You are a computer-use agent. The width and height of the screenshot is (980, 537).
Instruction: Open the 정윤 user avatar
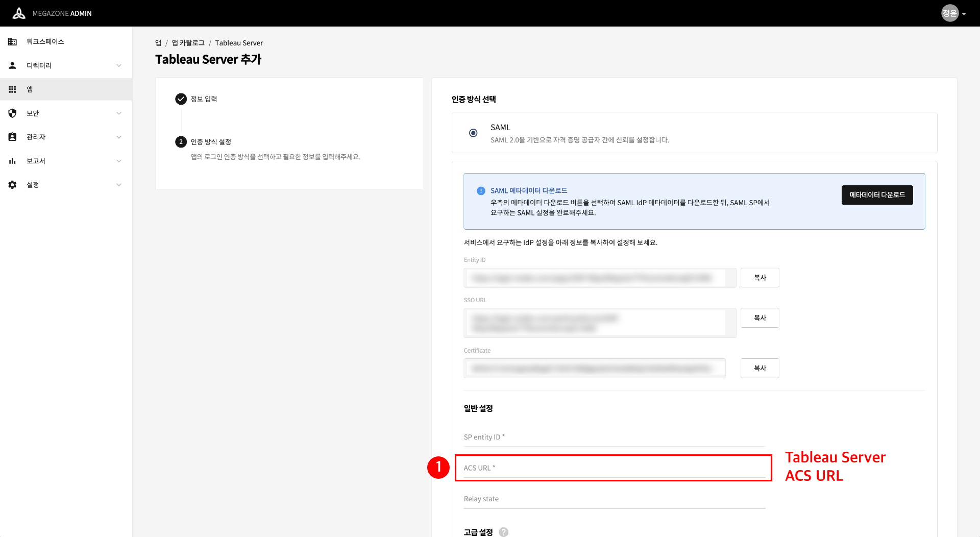(950, 13)
